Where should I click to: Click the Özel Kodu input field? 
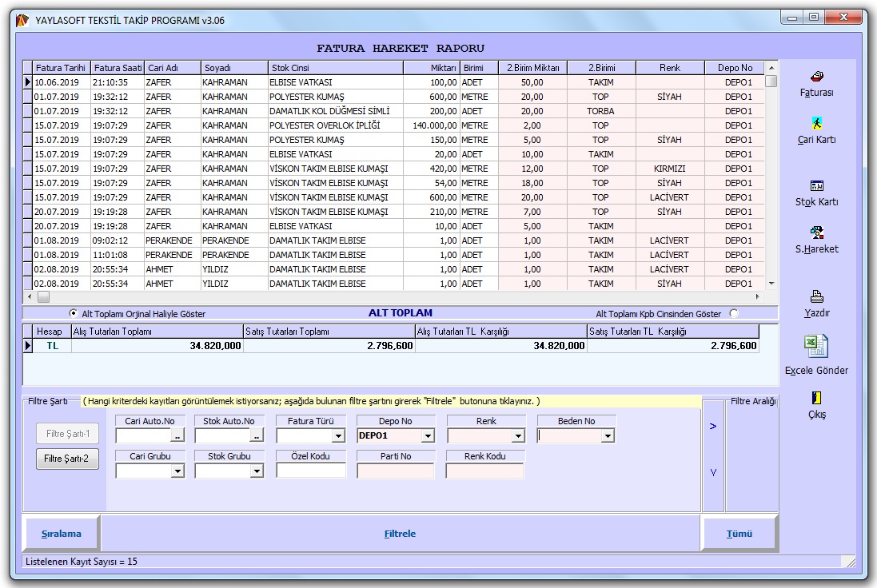pos(311,471)
